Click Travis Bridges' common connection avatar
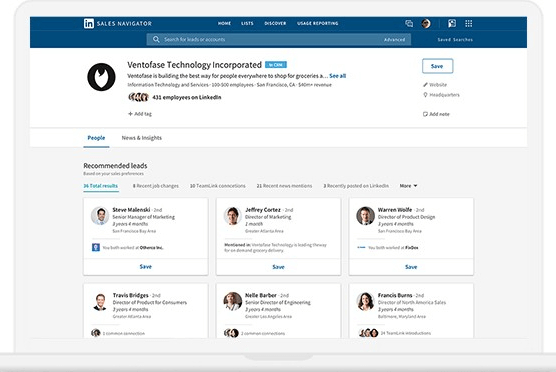Screen dimensions: 556x372 pos(96,333)
